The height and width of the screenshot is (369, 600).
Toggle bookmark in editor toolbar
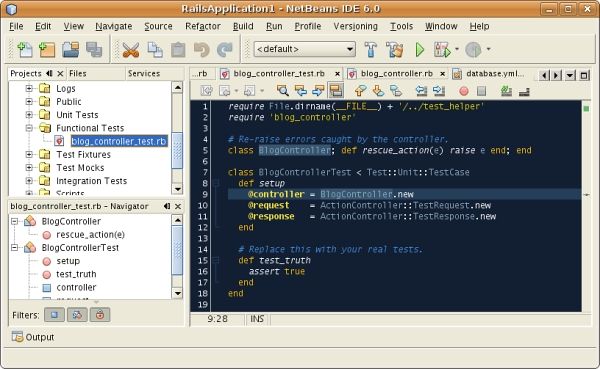coord(396,91)
